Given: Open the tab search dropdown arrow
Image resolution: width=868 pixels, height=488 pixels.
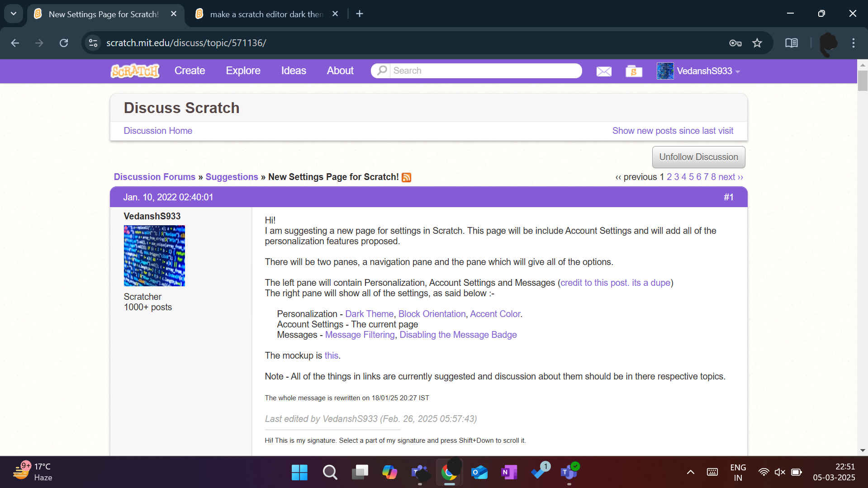Looking at the screenshot, I should (x=14, y=14).
